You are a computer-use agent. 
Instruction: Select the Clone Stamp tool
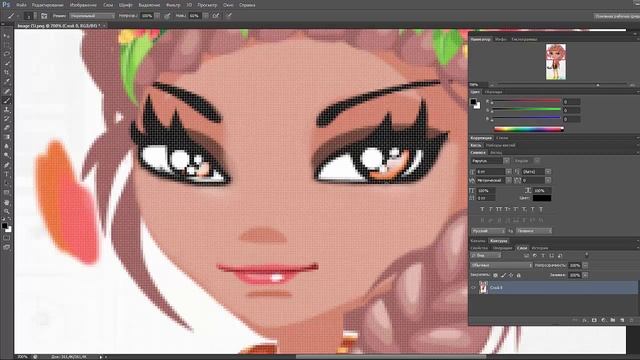7,109
